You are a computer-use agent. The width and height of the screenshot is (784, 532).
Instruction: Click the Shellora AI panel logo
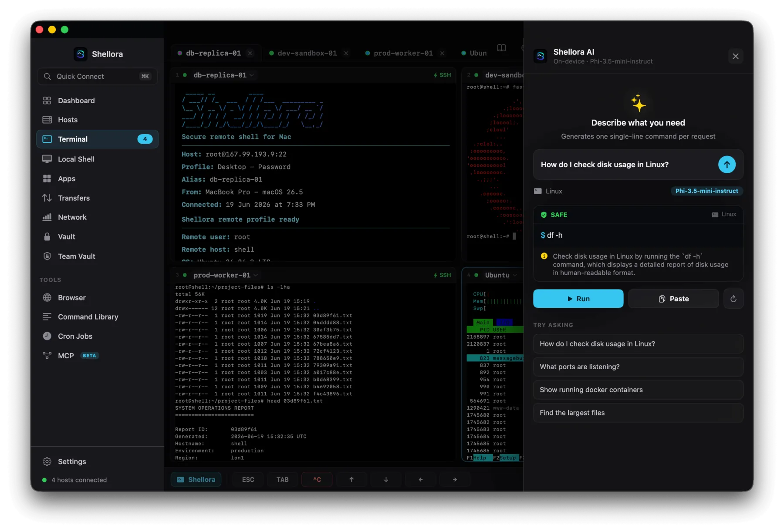pos(541,56)
